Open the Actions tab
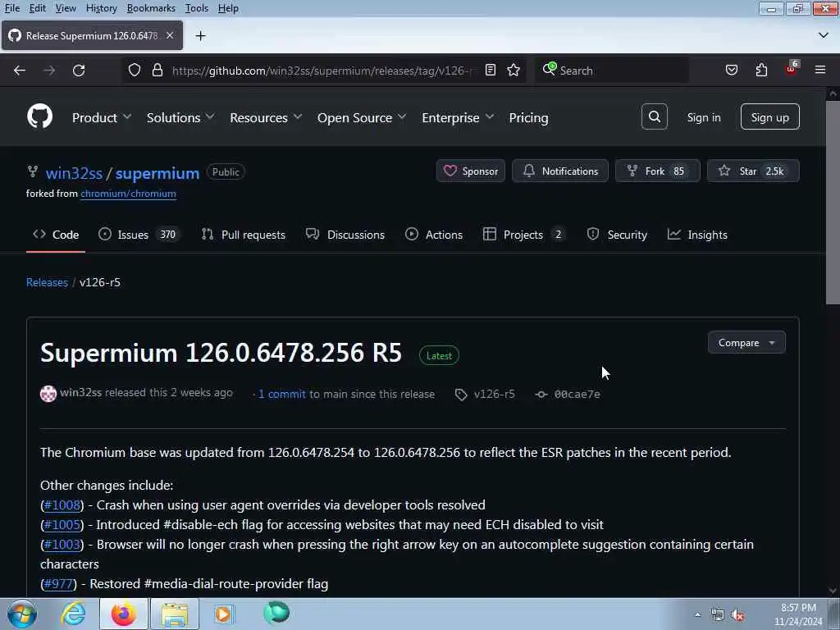Screen dimensions: 840x630 pos(434,235)
